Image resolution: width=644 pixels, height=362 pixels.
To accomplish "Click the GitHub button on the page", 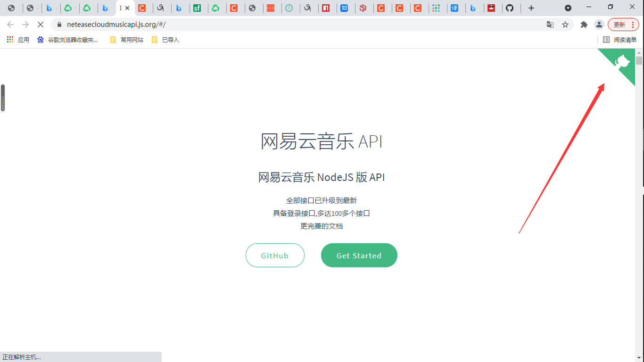I will pyautogui.click(x=275, y=255).
